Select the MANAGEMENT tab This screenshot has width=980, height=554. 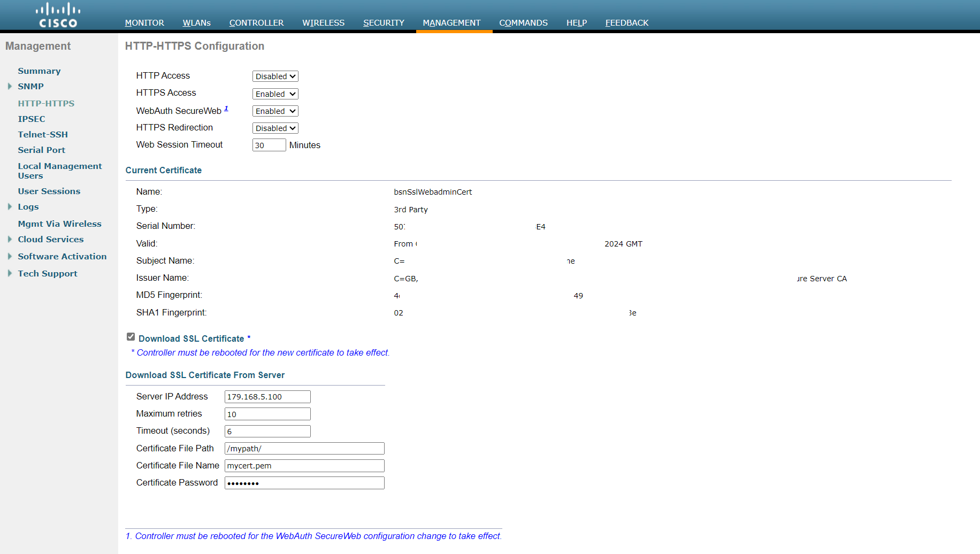click(x=451, y=22)
